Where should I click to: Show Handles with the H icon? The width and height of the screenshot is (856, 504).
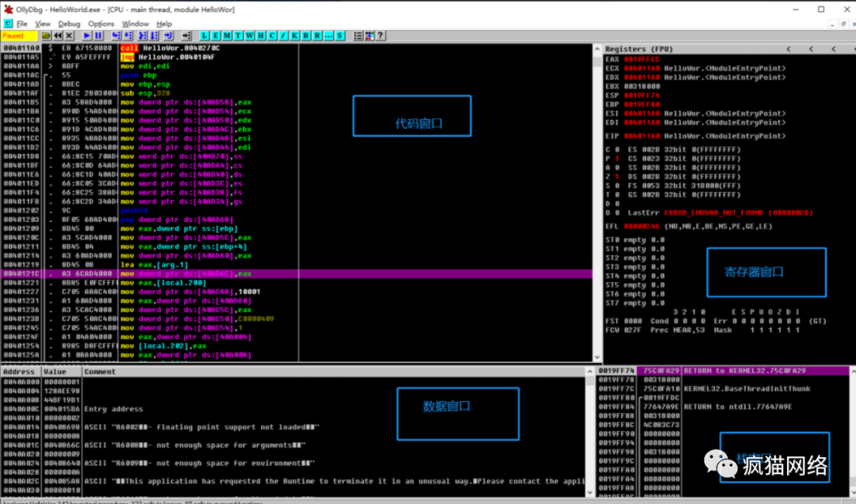coord(261,36)
